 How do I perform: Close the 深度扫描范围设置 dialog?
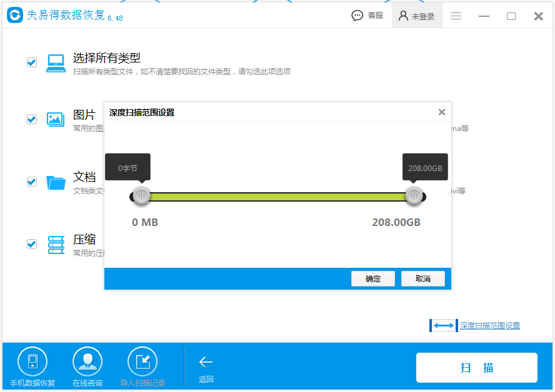pyautogui.click(x=442, y=112)
